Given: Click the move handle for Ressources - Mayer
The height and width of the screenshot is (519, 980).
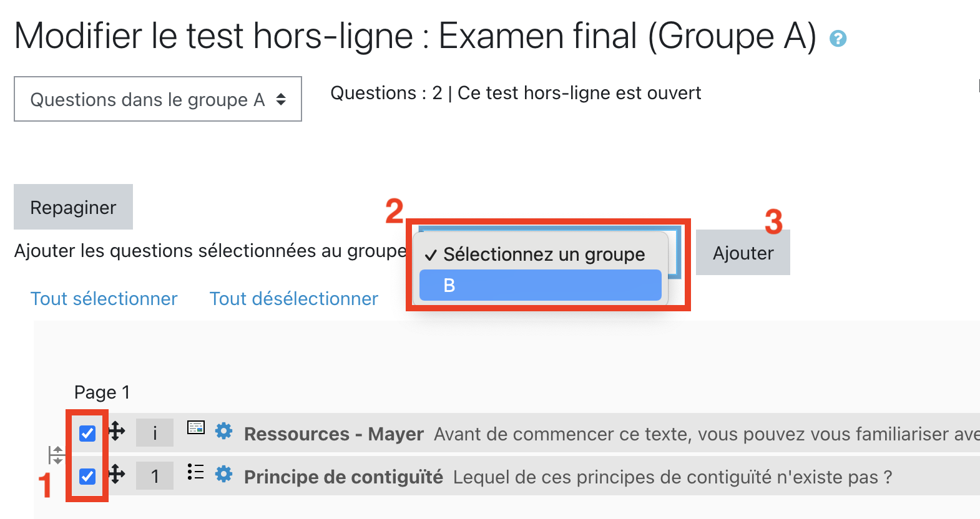Looking at the screenshot, I should 117,431.
